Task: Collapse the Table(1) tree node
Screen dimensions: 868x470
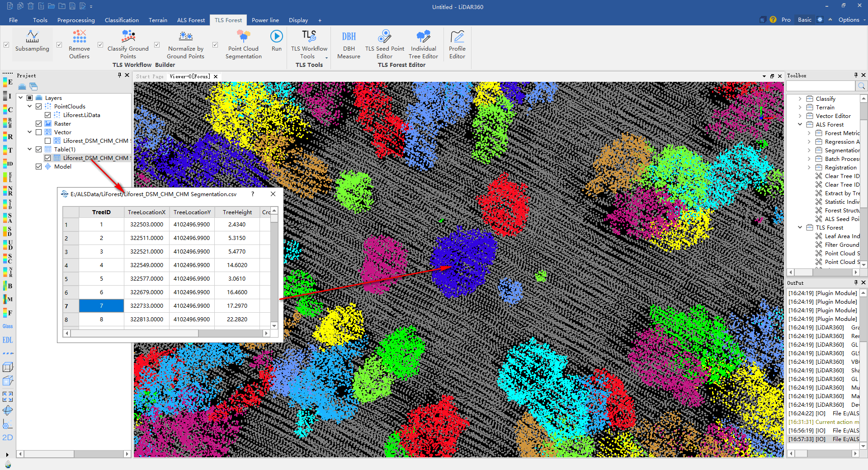Action: click(30, 149)
